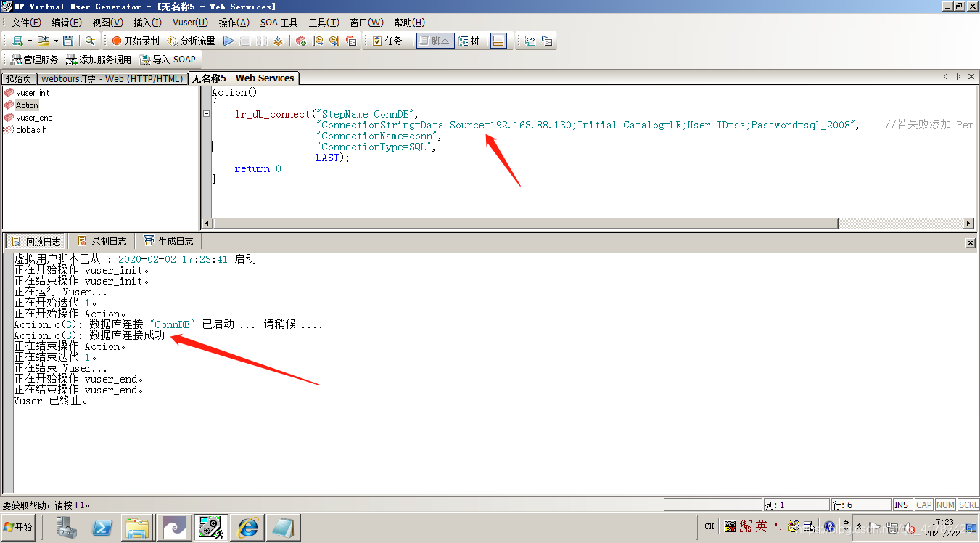This screenshot has width=980, height=543.
Task: Open the 编辑(E) menu
Action: (x=67, y=23)
